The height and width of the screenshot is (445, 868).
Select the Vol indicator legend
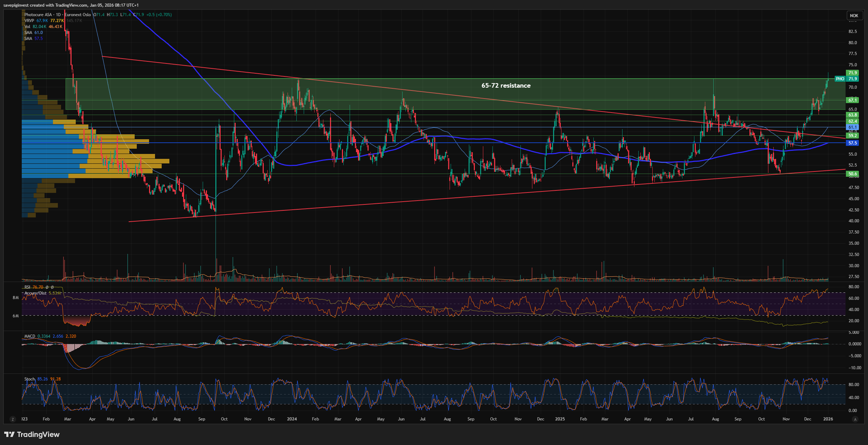point(27,27)
